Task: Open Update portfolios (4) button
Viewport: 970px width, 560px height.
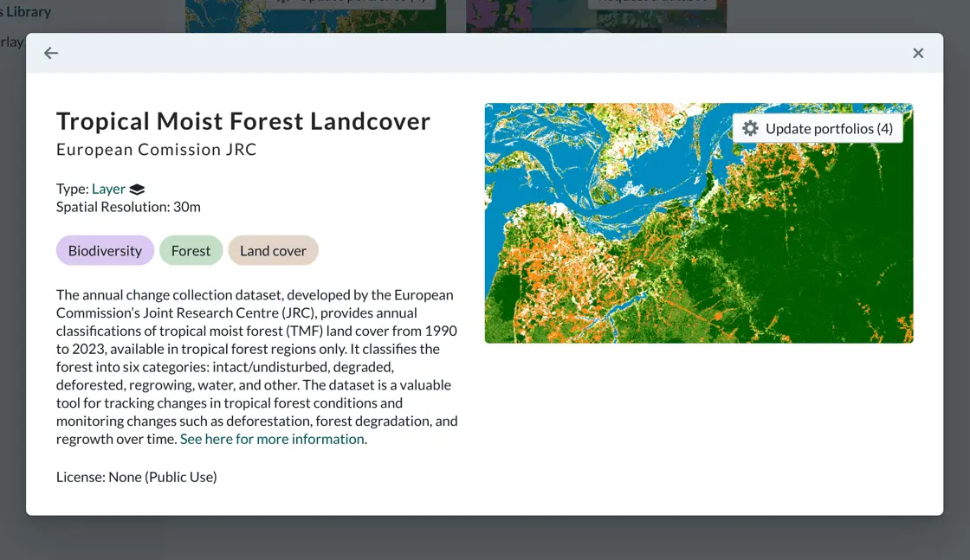Action: point(818,129)
